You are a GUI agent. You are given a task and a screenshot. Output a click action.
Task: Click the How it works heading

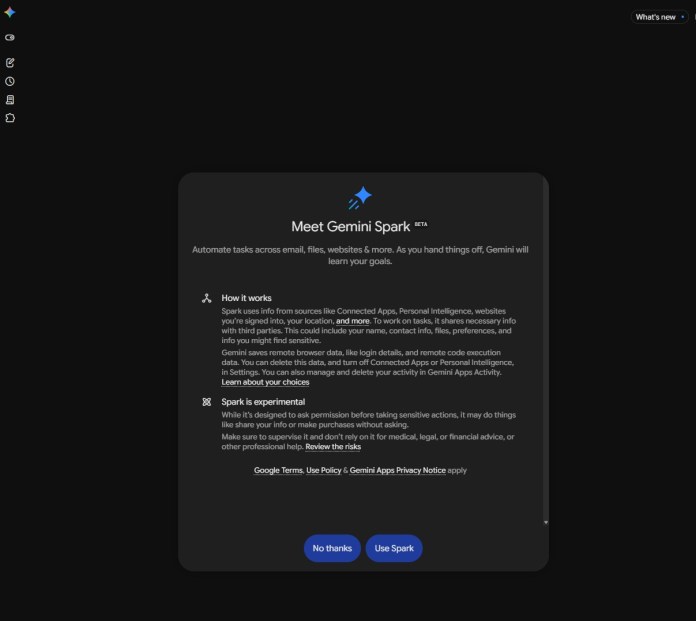(246, 298)
